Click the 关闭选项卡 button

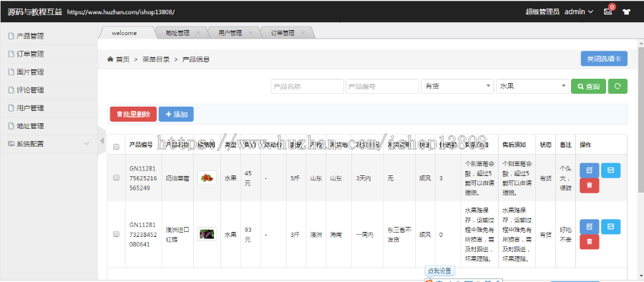604,59
